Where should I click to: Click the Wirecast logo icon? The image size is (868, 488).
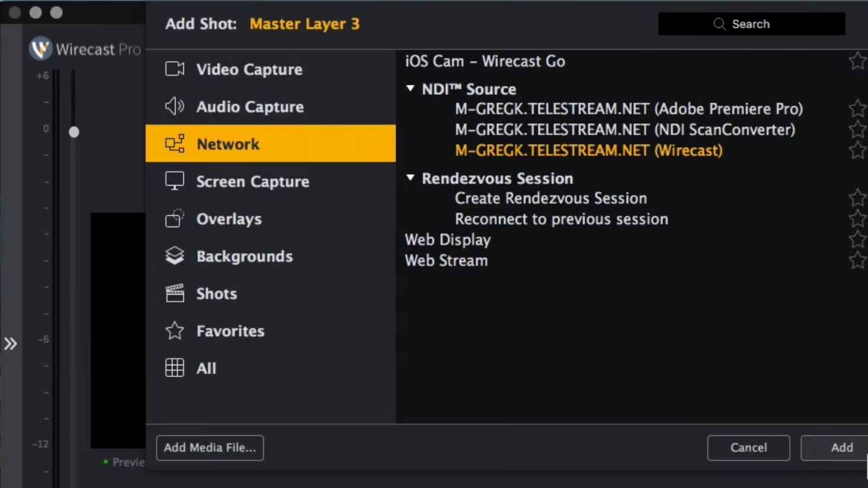click(x=41, y=49)
